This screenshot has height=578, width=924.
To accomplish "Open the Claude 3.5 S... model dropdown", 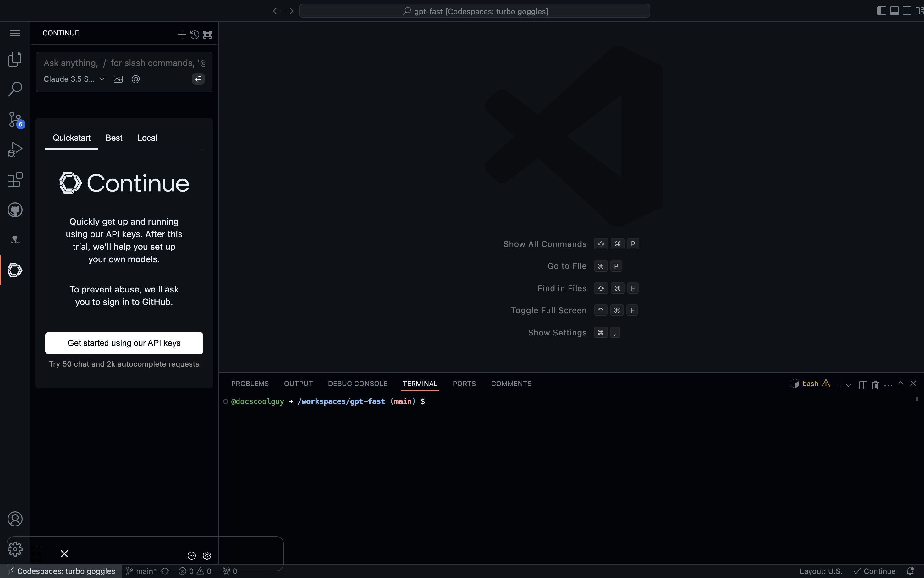I will pos(74,79).
